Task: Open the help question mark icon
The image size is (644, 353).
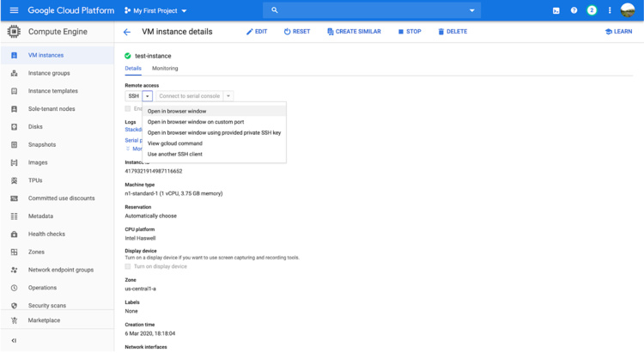Action: [574, 10]
